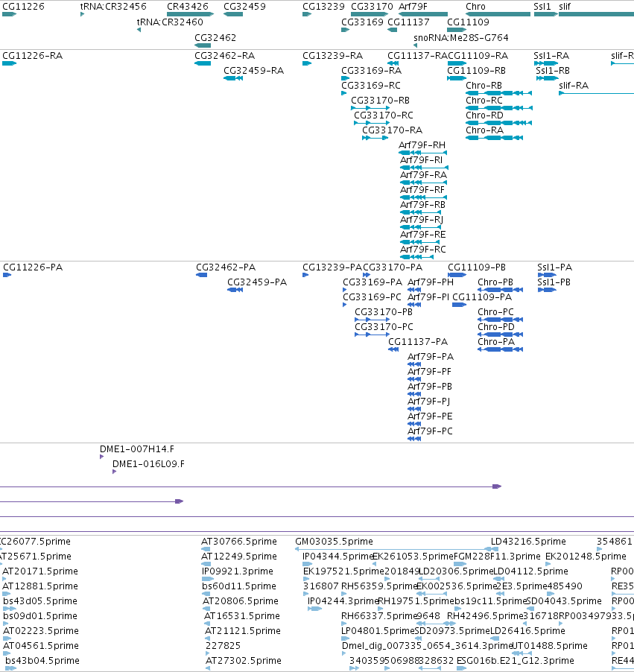This screenshot has width=634, height=672.
Task: Select the Arf79F-RJ transcript label
Action: 422,220
